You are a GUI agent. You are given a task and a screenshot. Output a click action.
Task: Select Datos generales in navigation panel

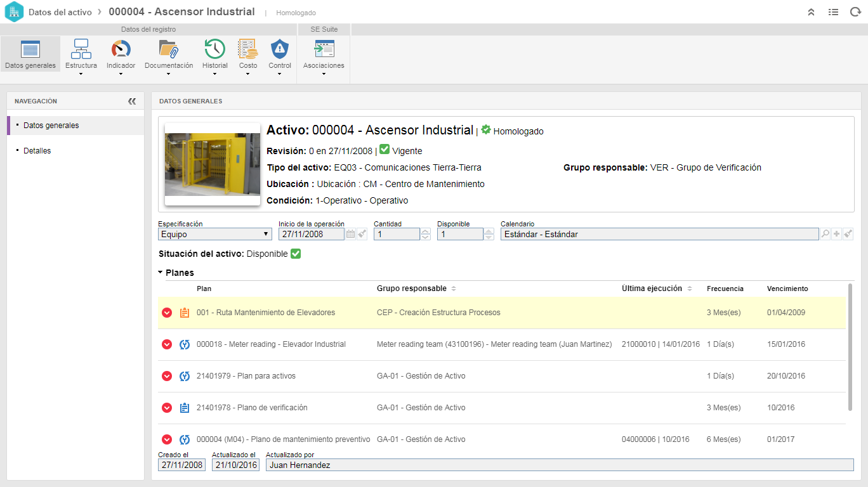[76, 126]
